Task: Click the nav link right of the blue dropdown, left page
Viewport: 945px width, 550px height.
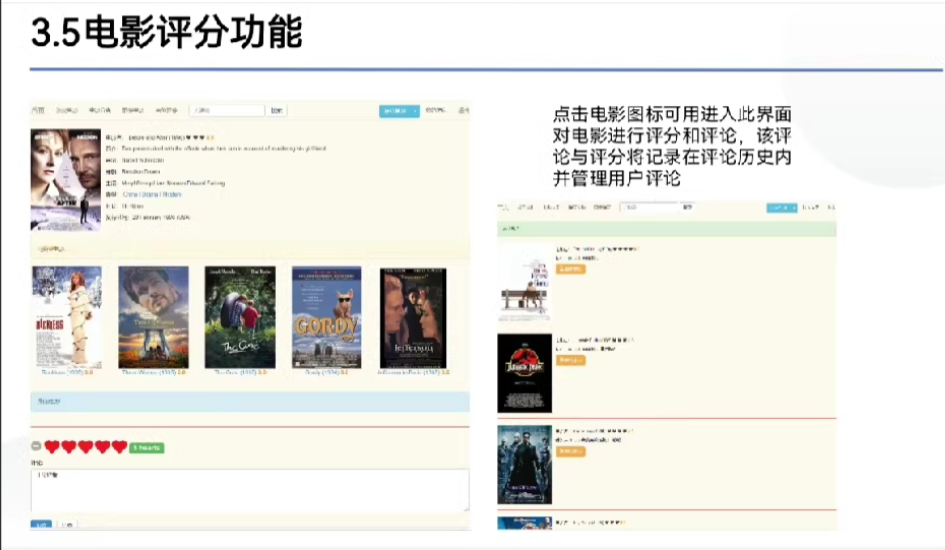Action: coord(435,110)
